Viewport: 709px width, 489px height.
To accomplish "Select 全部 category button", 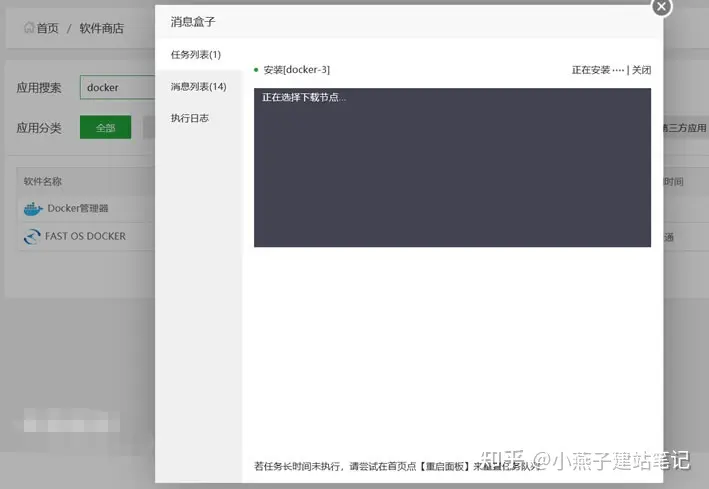I will (105, 127).
